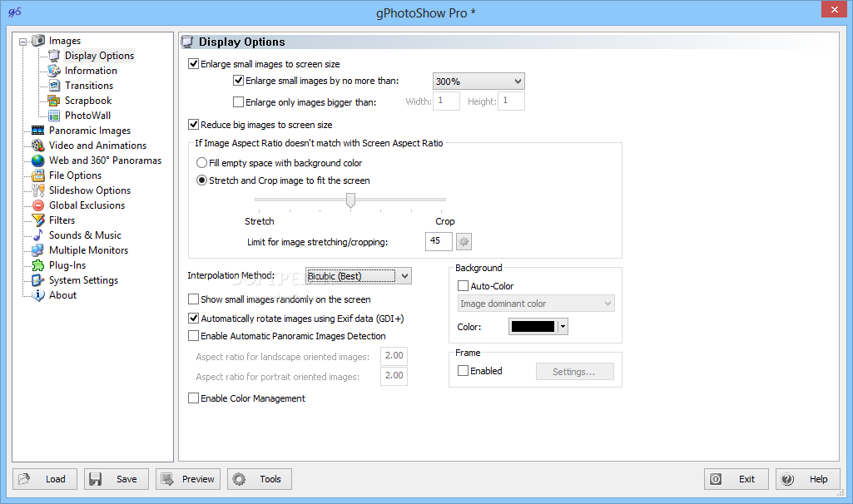Click the Height input field
This screenshot has height=504, width=853.
pyautogui.click(x=511, y=101)
